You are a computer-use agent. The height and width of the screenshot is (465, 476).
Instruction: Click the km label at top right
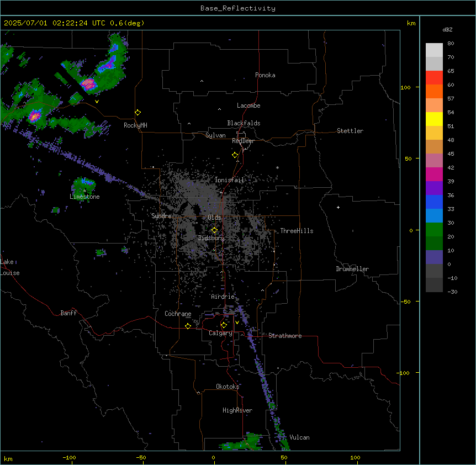[411, 23]
